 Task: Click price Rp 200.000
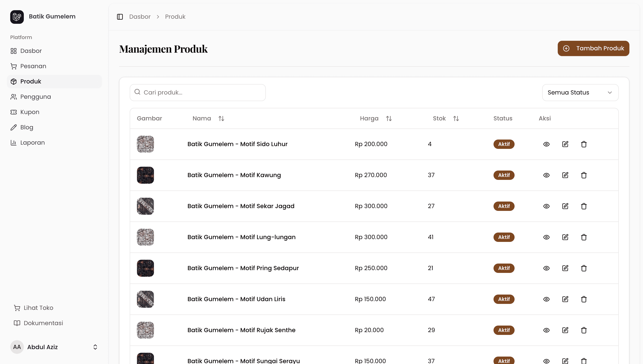pyautogui.click(x=371, y=144)
